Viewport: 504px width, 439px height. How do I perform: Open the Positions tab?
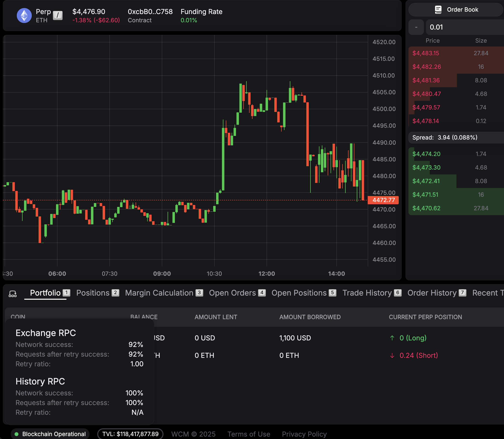click(x=93, y=293)
